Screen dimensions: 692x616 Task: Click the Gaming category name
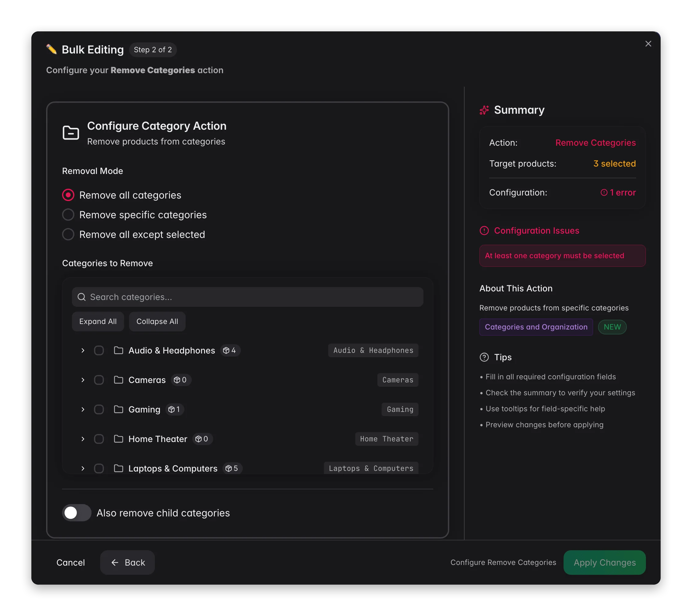144,409
